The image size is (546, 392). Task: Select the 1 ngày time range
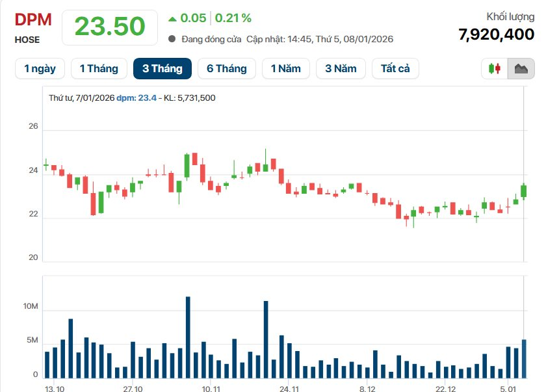(x=40, y=68)
